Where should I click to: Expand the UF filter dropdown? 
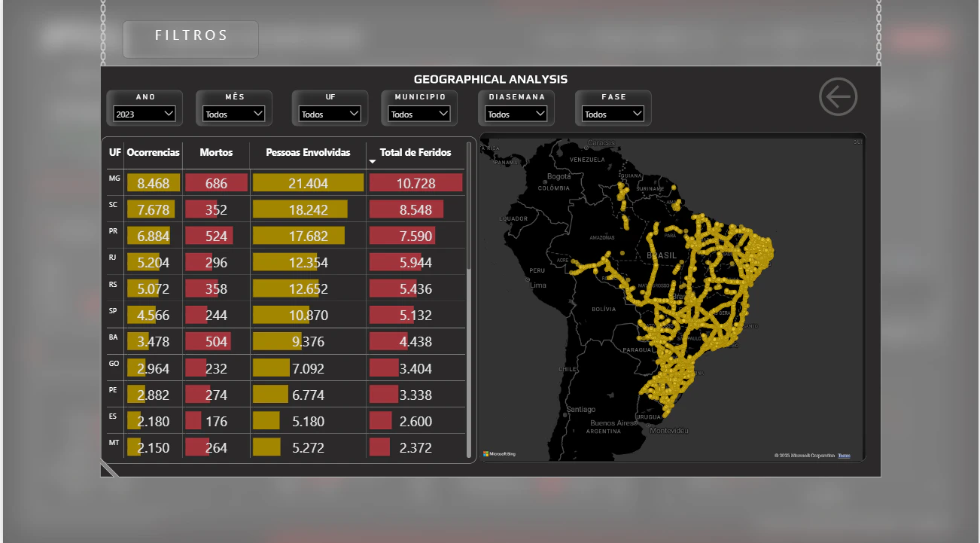click(x=330, y=114)
